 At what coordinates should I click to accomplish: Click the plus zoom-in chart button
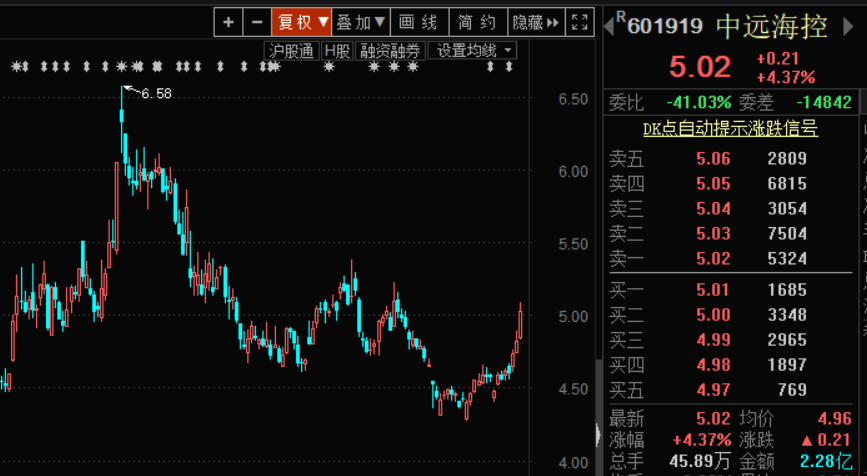pyautogui.click(x=229, y=22)
